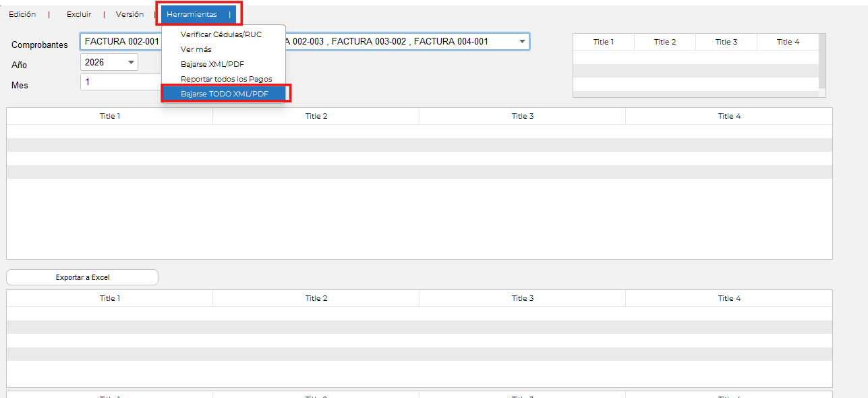Click Title 4 header in table below Exportar button

point(729,298)
